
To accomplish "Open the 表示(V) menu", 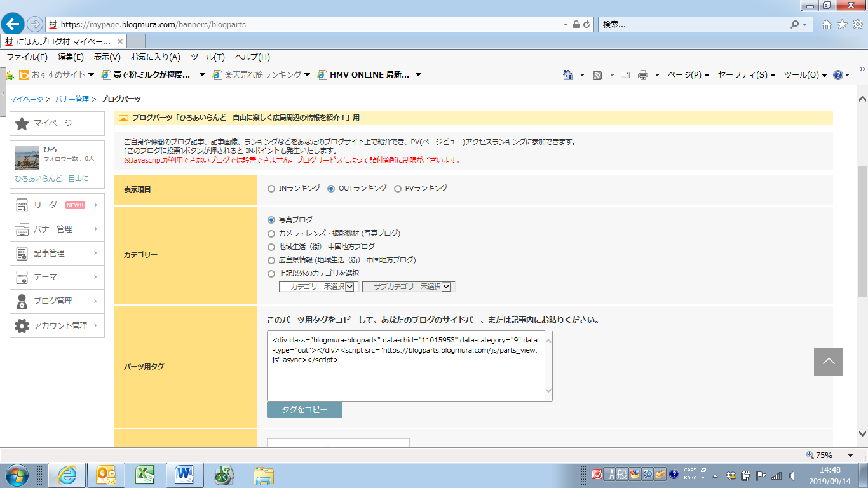I will [107, 57].
